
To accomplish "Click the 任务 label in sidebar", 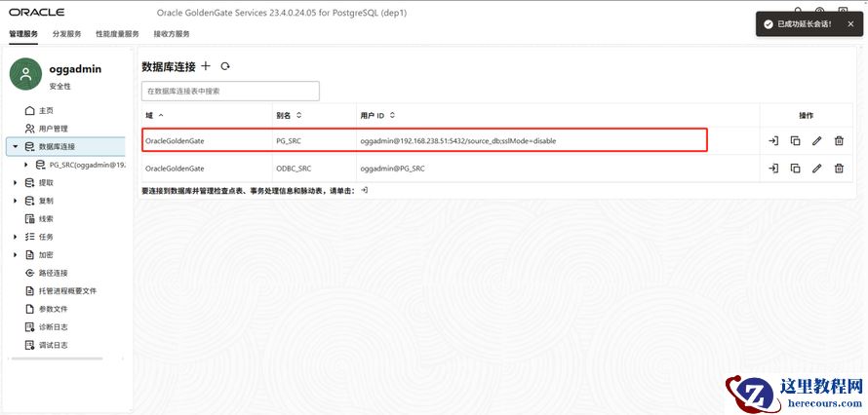I will [x=47, y=237].
